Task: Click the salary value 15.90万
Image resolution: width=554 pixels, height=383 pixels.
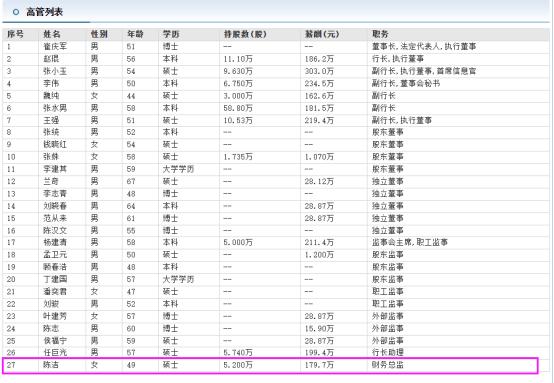Action: 319,329
